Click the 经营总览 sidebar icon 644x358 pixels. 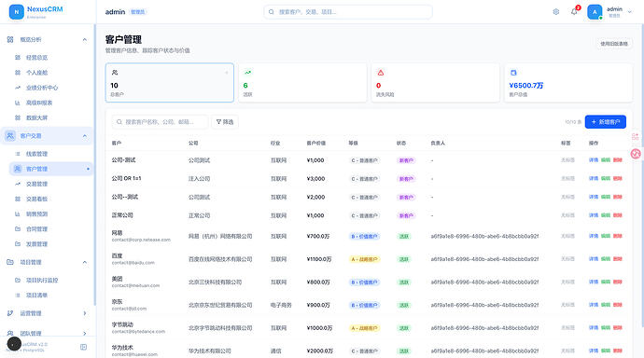[x=18, y=58]
